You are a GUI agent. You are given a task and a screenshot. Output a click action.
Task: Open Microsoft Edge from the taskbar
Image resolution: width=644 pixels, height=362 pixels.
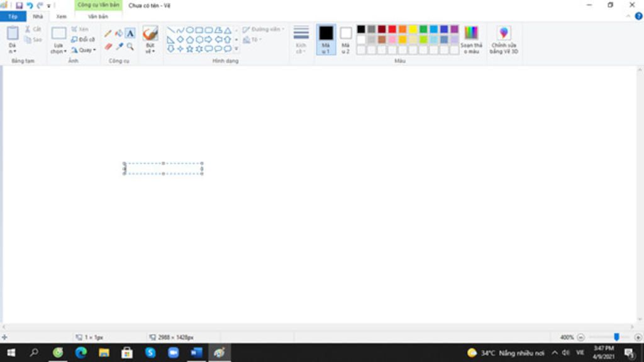click(x=81, y=353)
